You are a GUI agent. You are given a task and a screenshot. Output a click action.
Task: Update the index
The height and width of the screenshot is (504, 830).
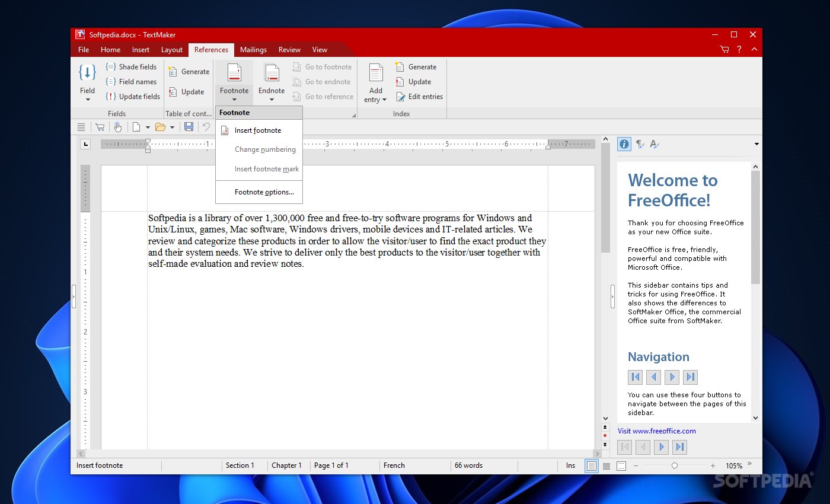[x=413, y=82]
